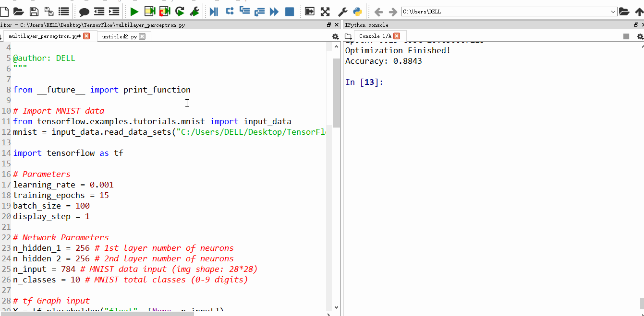Switch to the untitled2.py tab
This screenshot has height=316, width=644.
click(120, 36)
